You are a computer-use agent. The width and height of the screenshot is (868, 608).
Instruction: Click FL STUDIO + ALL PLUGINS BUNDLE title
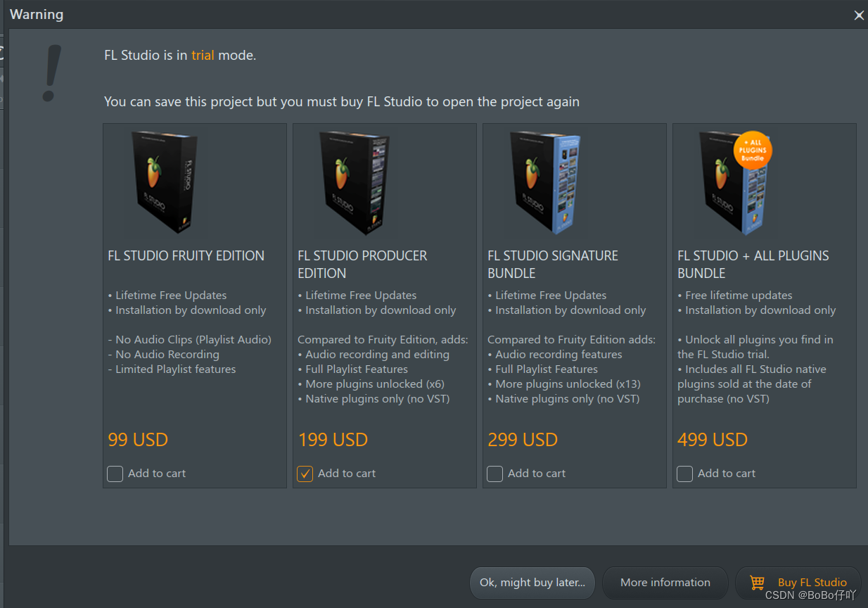(753, 265)
